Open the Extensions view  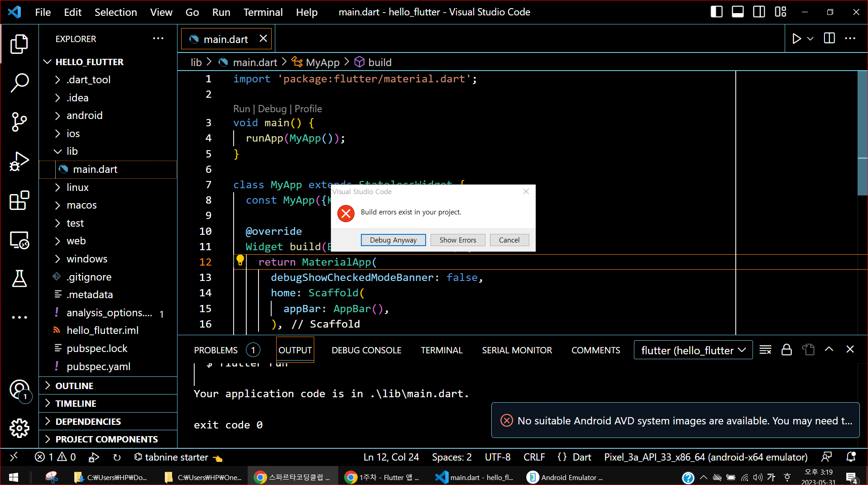pos(19,200)
